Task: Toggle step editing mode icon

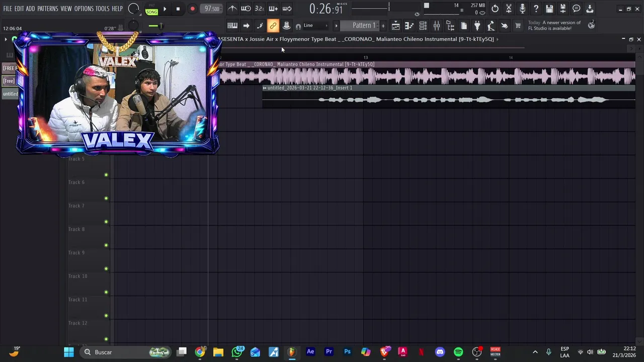Action: tap(260, 26)
